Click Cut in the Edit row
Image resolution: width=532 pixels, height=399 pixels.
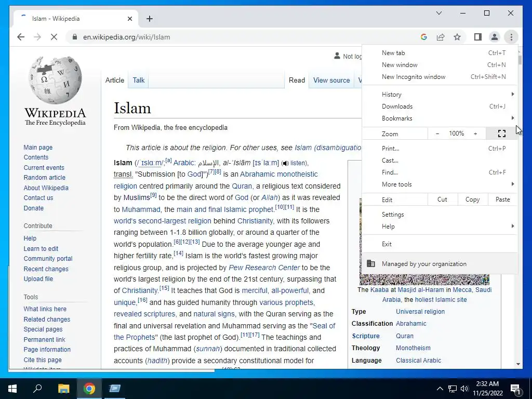[443, 199]
